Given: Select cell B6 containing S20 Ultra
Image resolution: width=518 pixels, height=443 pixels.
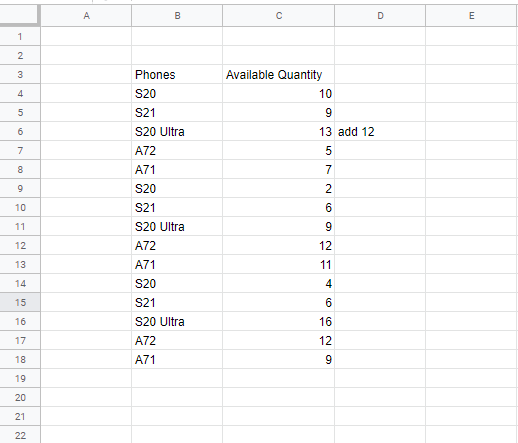Looking at the screenshot, I should (177, 131).
